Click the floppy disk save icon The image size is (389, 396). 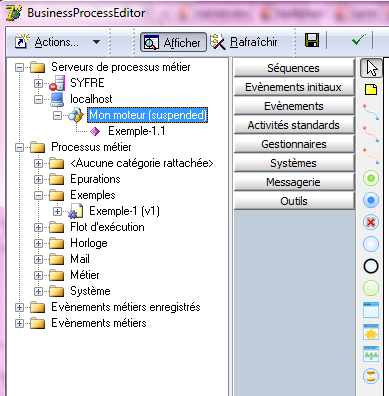[x=312, y=40]
